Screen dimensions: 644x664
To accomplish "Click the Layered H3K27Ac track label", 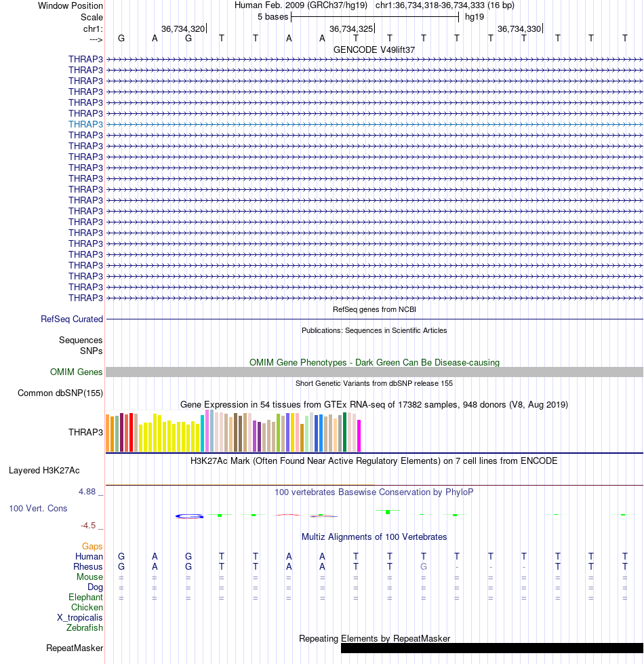I will 44,471.
